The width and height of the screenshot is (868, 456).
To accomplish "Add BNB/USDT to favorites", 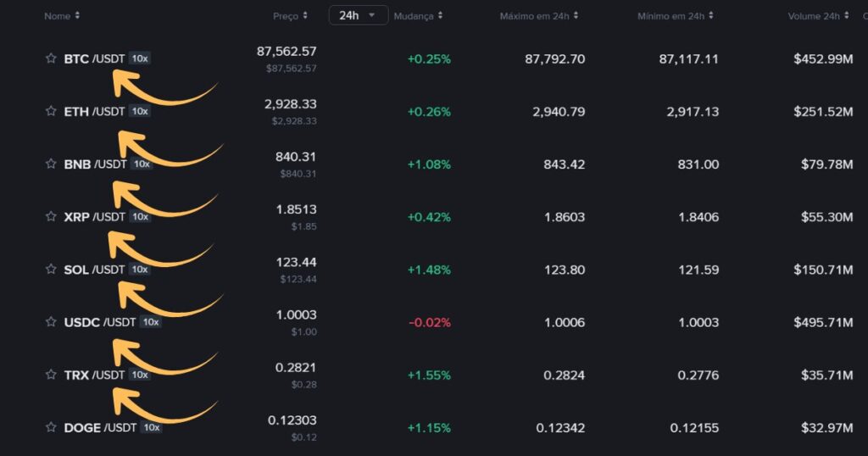I will pos(51,164).
